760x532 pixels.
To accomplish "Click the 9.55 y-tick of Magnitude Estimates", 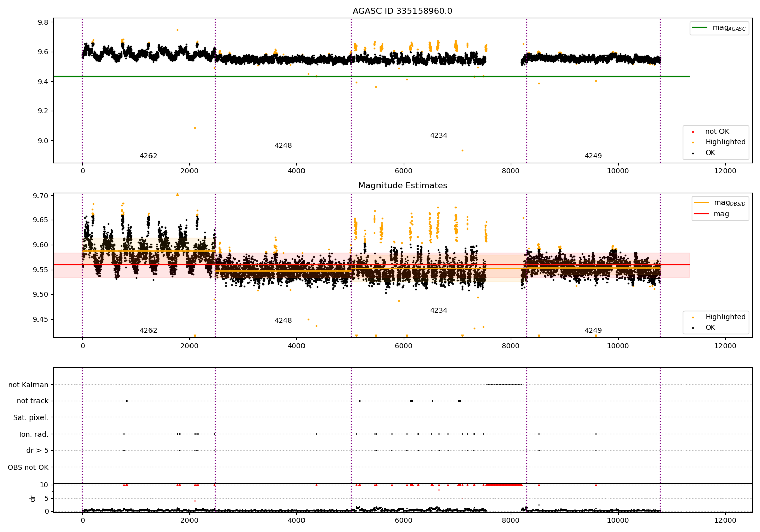I will [41, 270].
